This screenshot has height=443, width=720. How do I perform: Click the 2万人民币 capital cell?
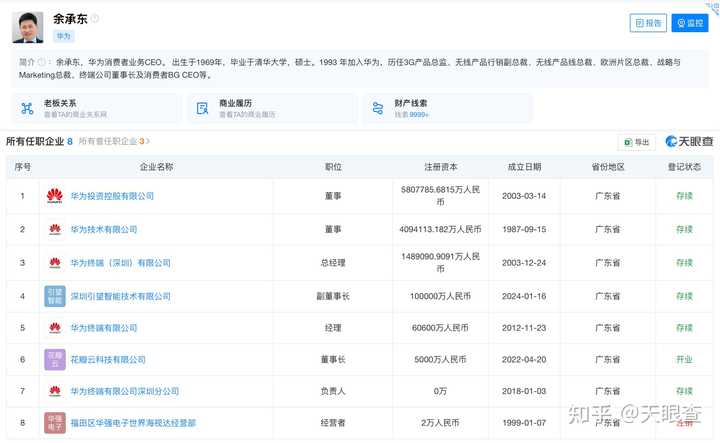(440, 423)
